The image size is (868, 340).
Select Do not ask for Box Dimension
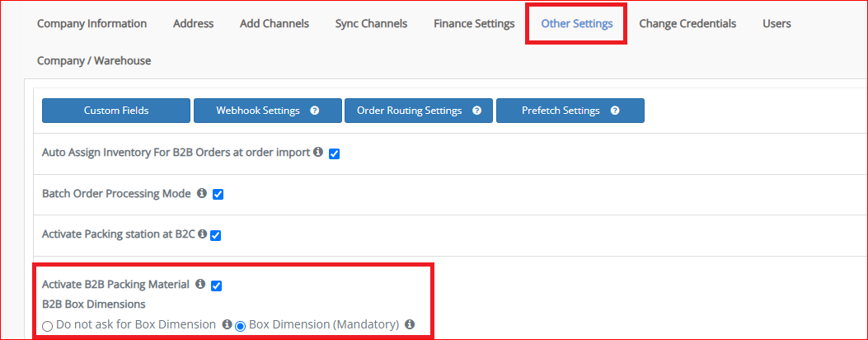[48, 326]
